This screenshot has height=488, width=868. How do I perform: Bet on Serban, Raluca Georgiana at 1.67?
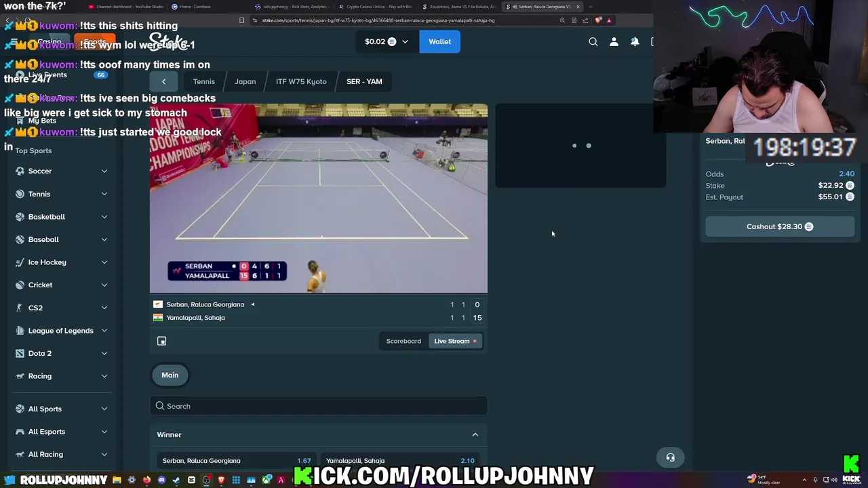click(x=237, y=461)
